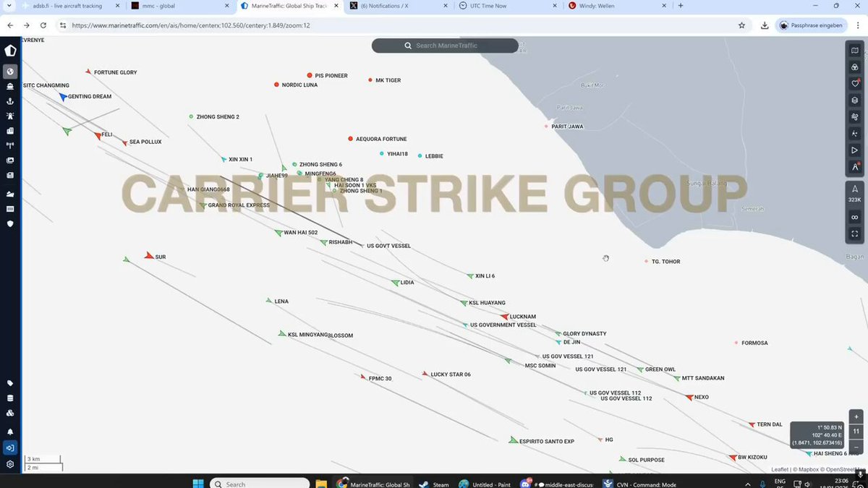This screenshot has width=868, height=488.
Task: Open the shield icon in the sidebar
Action: (x=10, y=224)
